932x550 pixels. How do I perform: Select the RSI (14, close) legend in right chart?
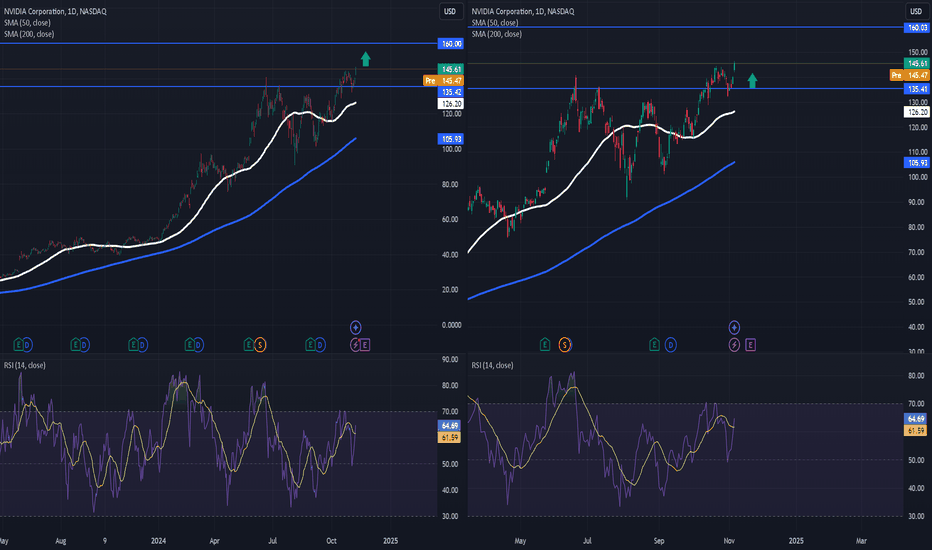coord(493,365)
